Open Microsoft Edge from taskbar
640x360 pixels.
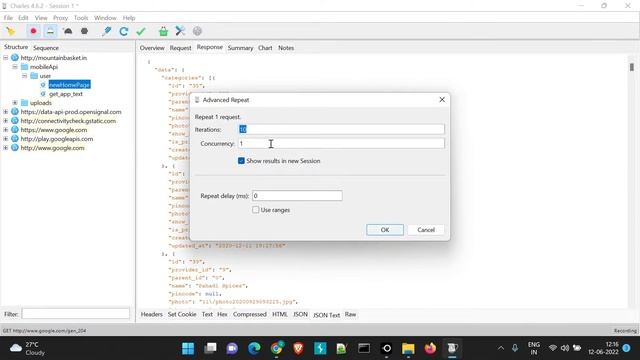254,348
